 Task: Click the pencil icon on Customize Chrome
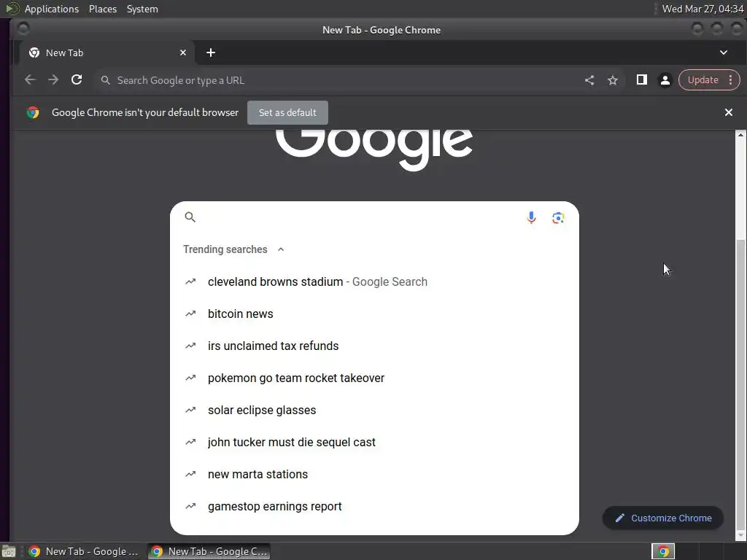click(619, 518)
